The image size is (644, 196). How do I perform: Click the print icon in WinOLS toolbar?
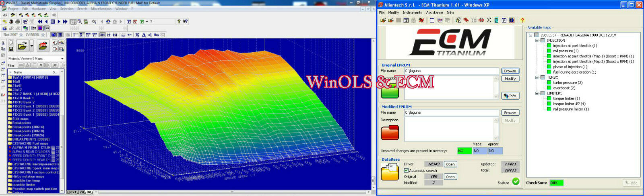pyautogui.click(x=18, y=21)
